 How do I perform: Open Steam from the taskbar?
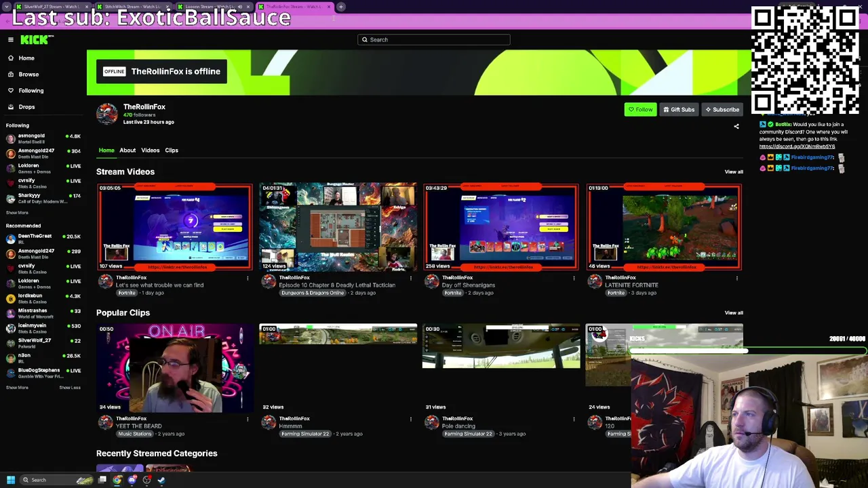[161, 480]
